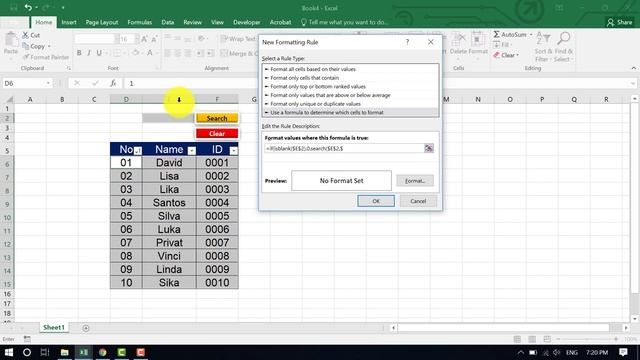Click the Share button
The width and height of the screenshot is (640, 360).
[x=620, y=22]
